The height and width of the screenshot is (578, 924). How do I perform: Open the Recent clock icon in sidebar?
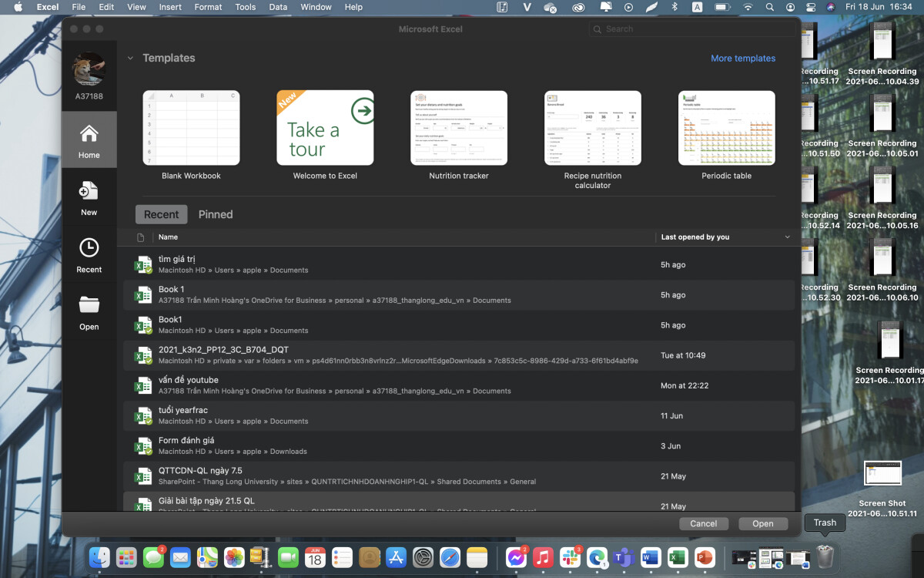coord(89,255)
